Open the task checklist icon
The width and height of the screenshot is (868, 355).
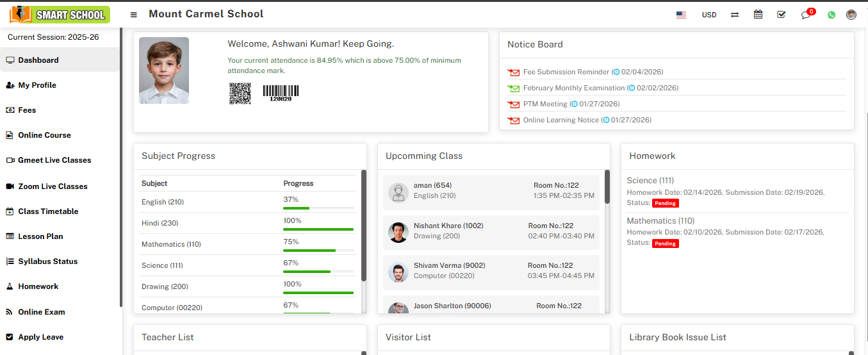pos(782,15)
